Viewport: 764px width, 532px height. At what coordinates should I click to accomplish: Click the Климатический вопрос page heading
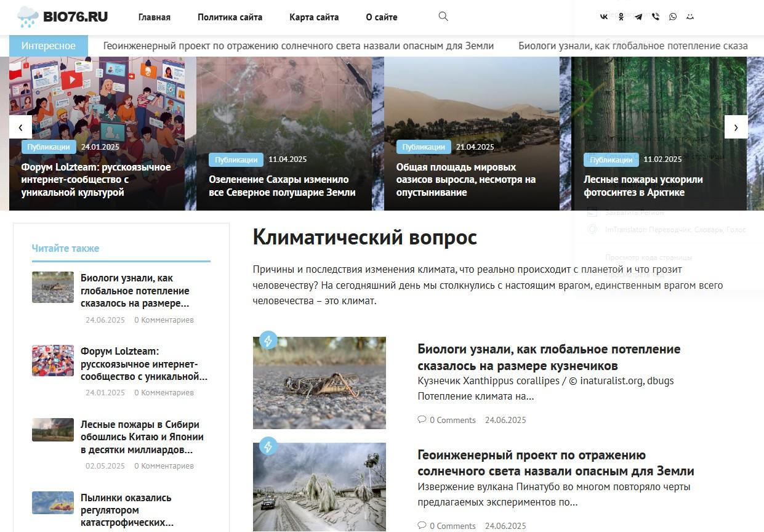[365, 237]
